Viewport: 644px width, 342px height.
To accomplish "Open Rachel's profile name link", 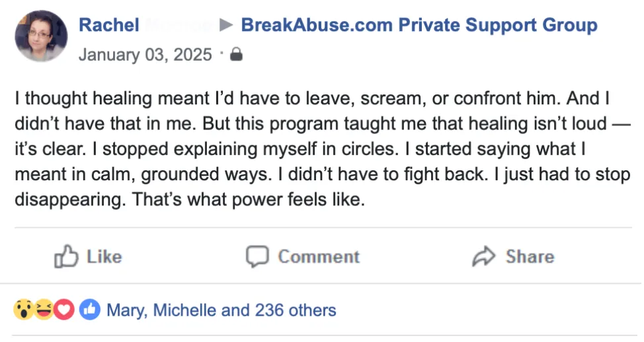I will 109,25.
